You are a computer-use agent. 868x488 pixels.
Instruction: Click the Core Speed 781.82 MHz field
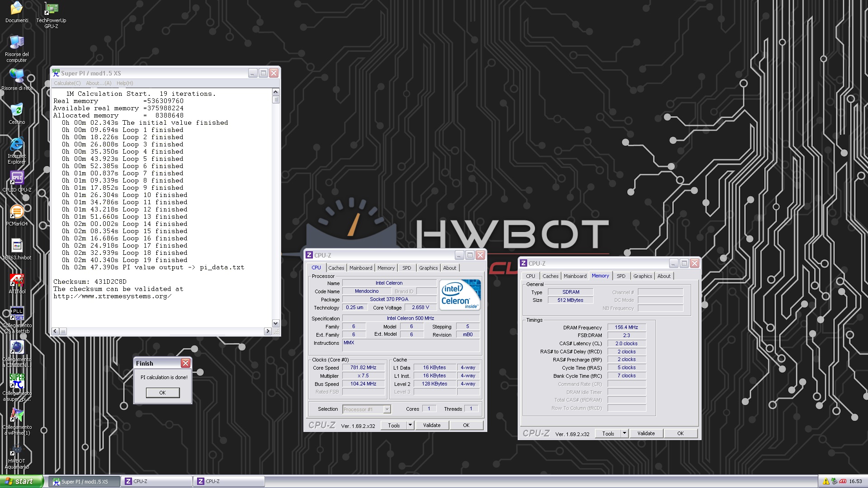point(363,368)
